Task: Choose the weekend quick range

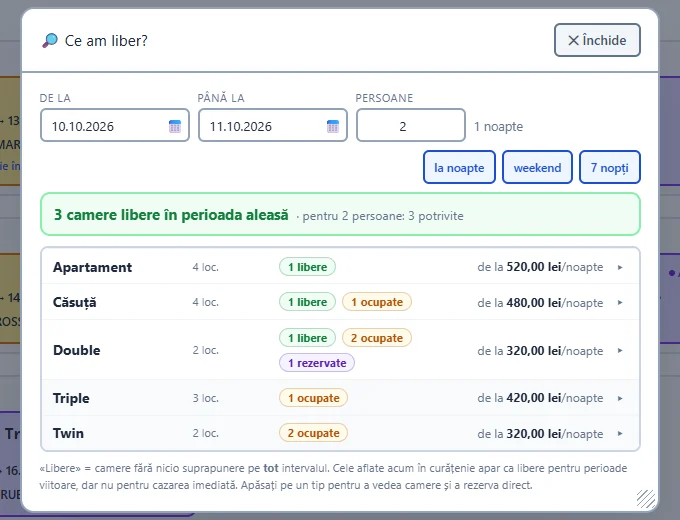Action: click(537, 167)
